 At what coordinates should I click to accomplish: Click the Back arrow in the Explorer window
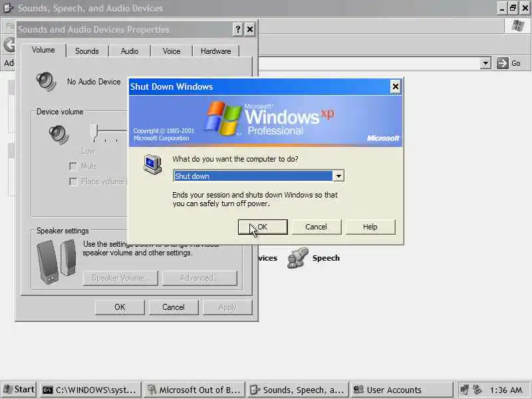click(9, 45)
